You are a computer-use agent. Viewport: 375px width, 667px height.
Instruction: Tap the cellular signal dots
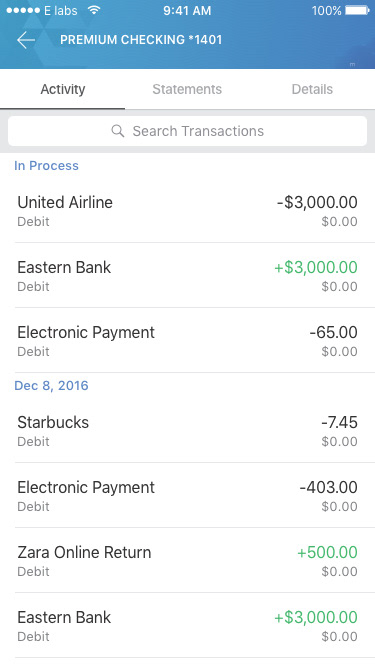(23, 10)
